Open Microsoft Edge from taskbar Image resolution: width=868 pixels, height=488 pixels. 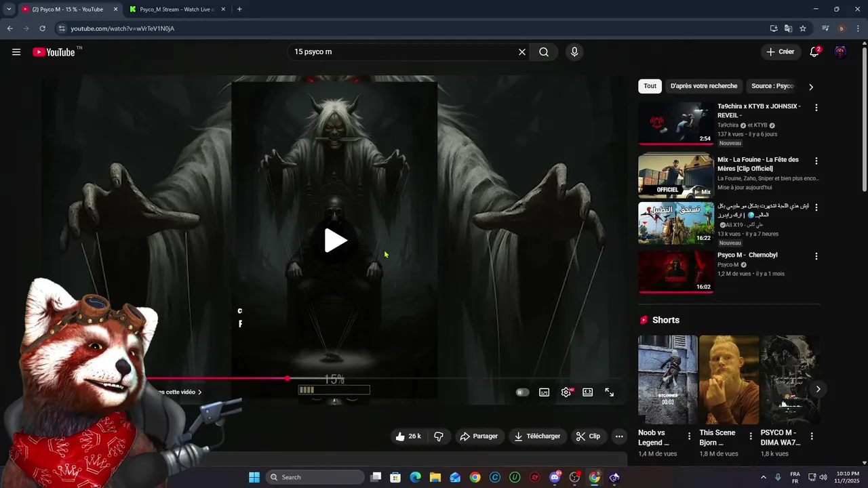(x=416, y=477)
